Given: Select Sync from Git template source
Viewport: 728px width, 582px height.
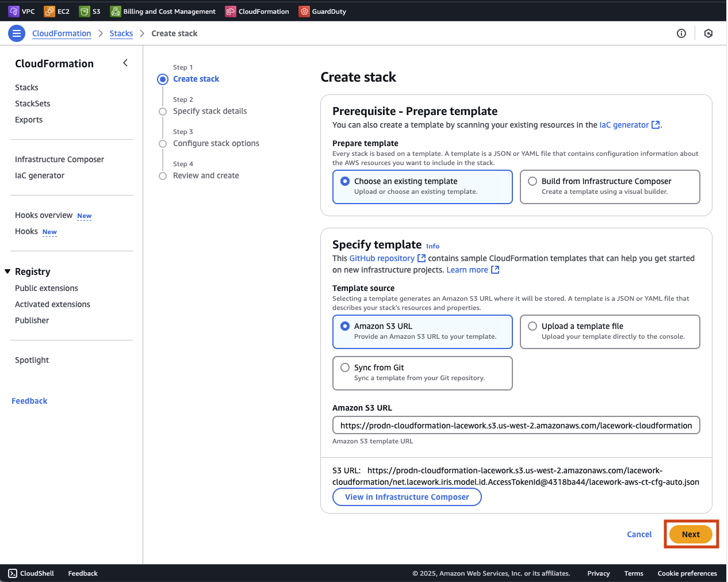Looking at the screenshot, I should coord(423,373).
